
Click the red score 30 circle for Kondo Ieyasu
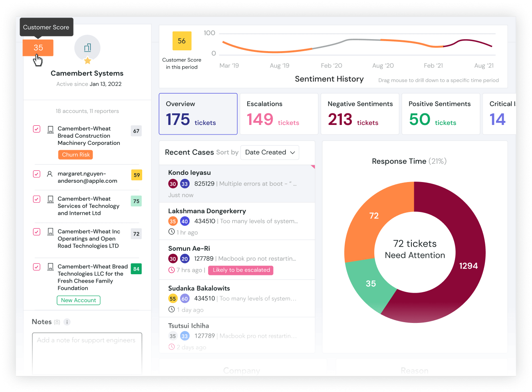173,184
